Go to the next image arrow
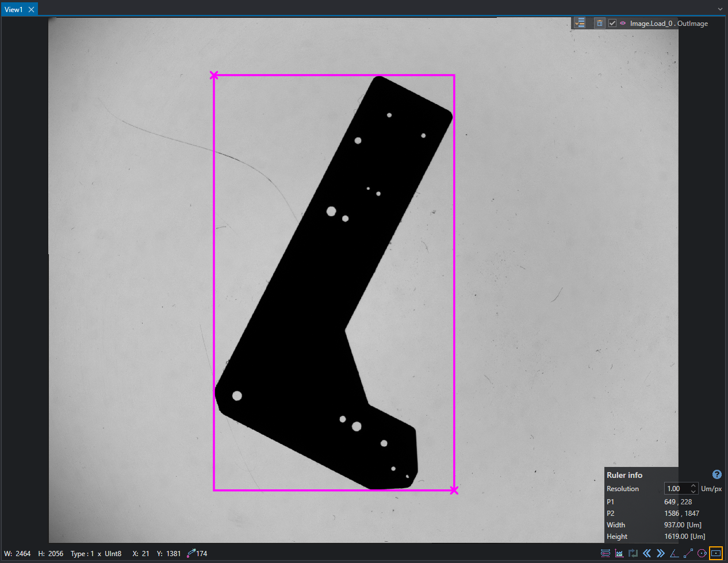The image size is (728, 563). point(661,553)
